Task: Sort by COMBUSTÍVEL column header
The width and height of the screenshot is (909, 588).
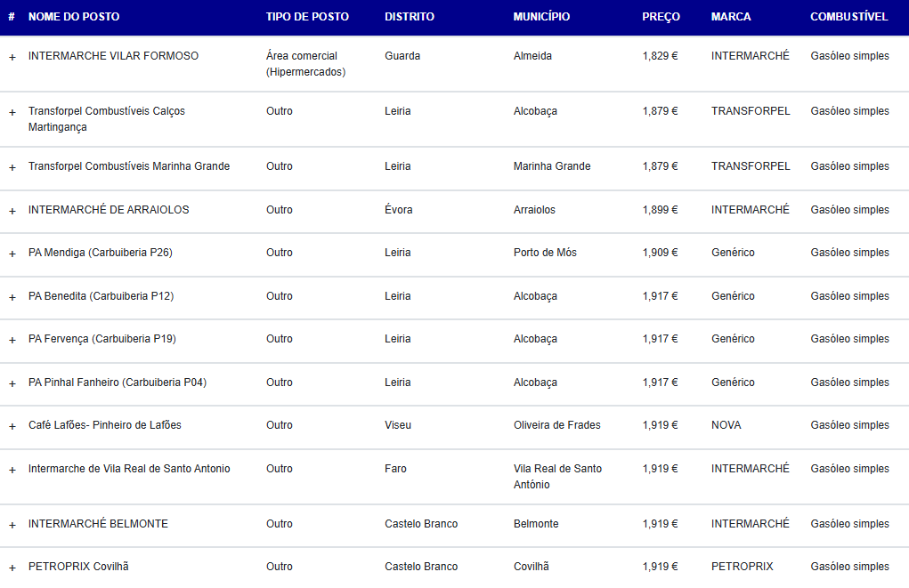Action: coord(848,17)
